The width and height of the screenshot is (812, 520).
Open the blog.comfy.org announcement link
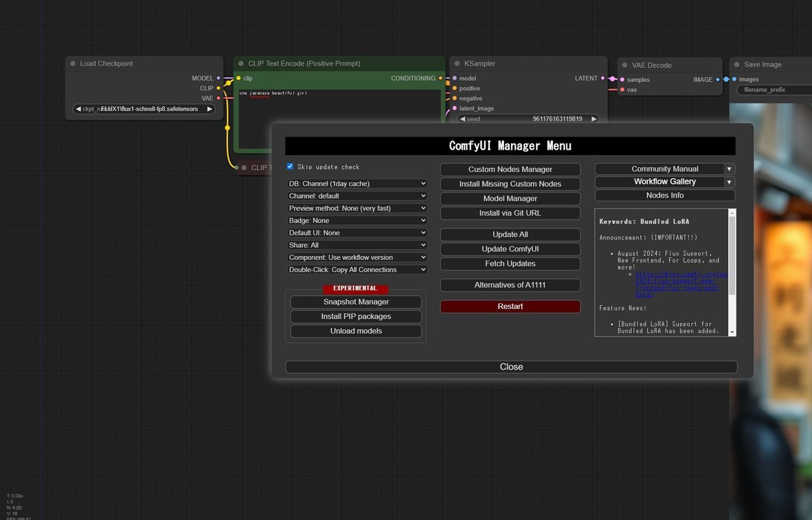[x=681, y=284]
